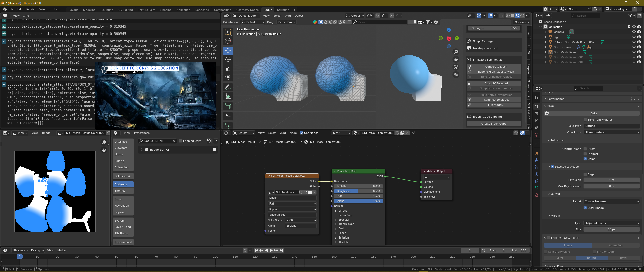Open the Render menu in top bar
The height and width of the screenshot is (272, 644).
[31, 9]
